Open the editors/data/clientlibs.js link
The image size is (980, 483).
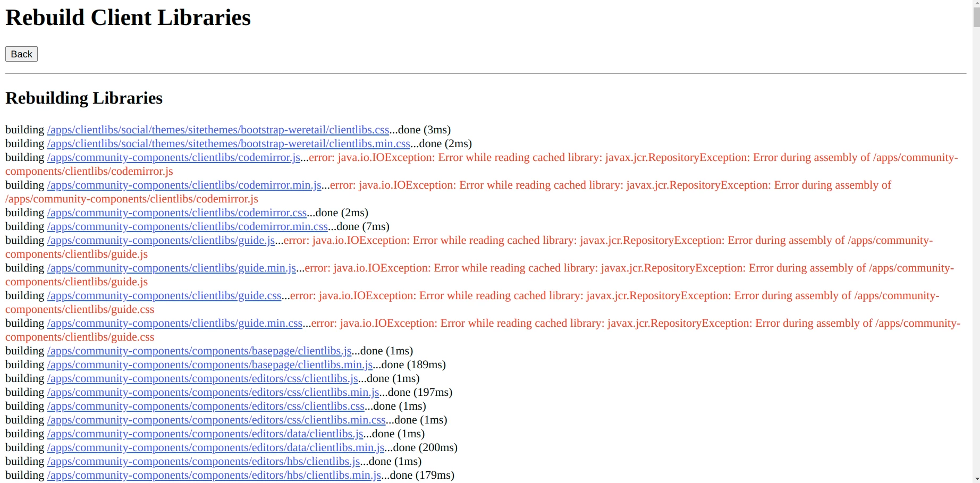(205, 434)
